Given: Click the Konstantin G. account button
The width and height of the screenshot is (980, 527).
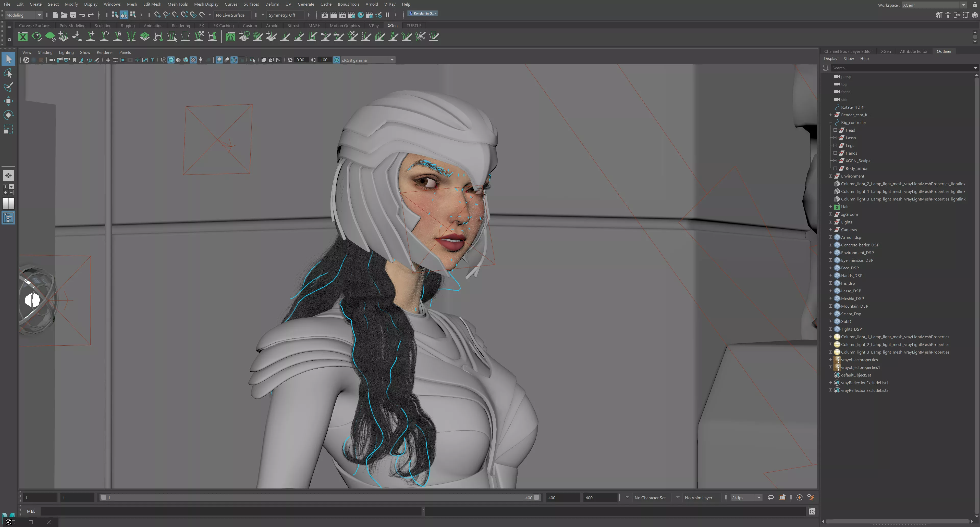Looking at the screenshot, I should click(423, 13).
